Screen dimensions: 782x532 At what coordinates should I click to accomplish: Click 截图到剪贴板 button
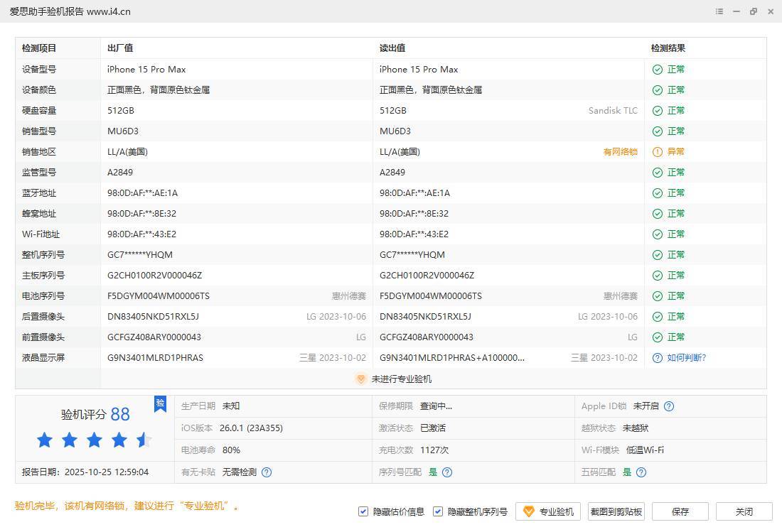[616, 511]
